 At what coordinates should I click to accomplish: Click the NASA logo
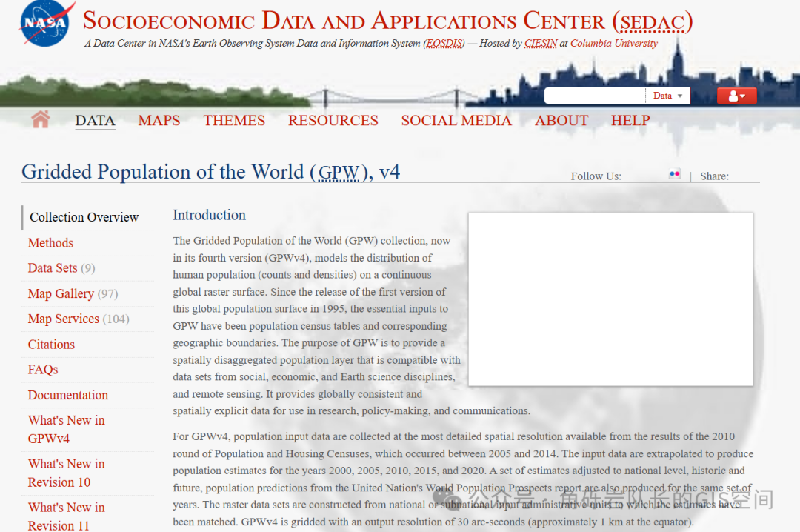47,24
